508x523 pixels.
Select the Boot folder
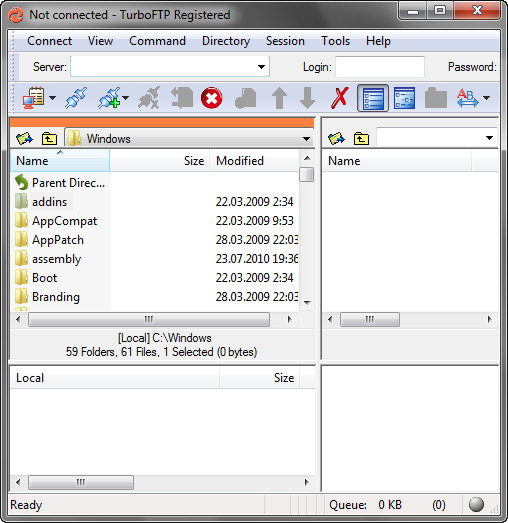tap(36, 278)
